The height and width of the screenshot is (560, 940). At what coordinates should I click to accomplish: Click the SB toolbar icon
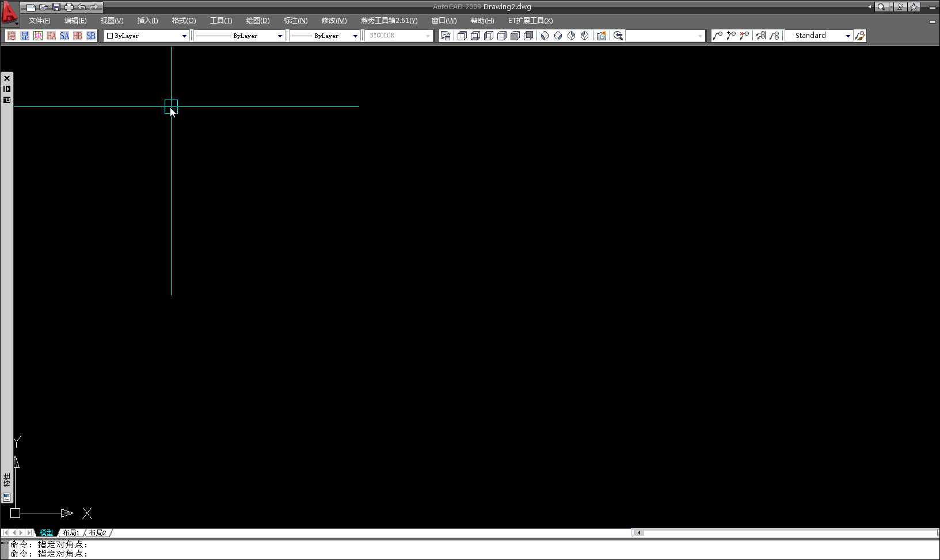pos(91,36)
